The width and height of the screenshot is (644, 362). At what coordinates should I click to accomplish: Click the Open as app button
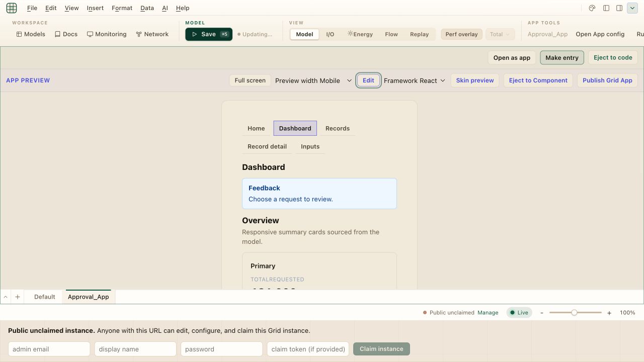point(512,58)
